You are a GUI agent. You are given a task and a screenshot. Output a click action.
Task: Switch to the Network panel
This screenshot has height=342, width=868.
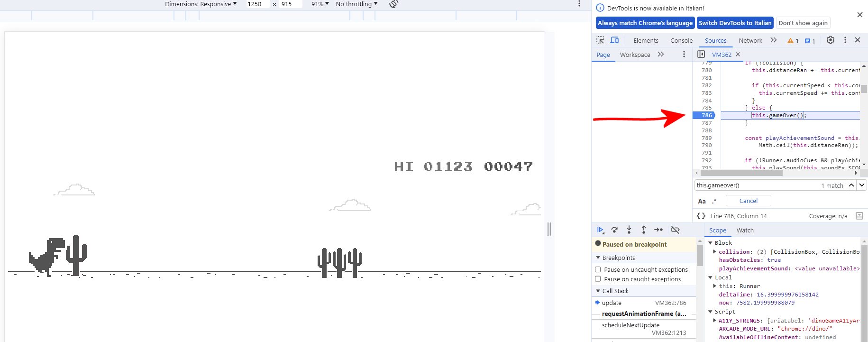[x=750, y=41]
